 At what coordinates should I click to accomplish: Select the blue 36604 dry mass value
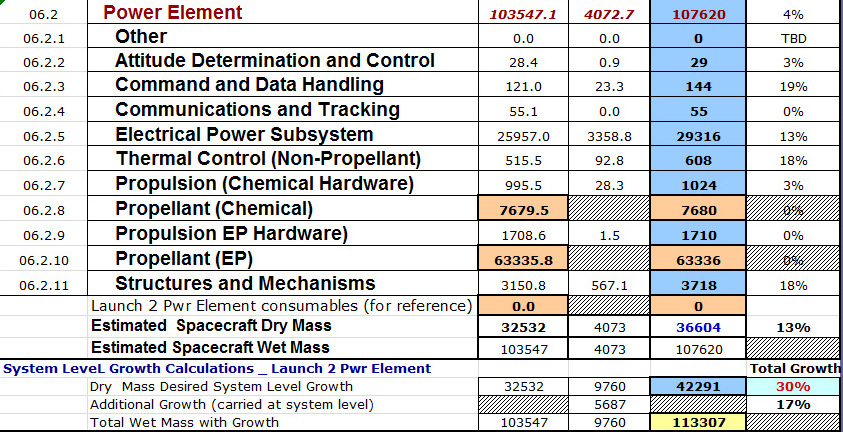698,327
